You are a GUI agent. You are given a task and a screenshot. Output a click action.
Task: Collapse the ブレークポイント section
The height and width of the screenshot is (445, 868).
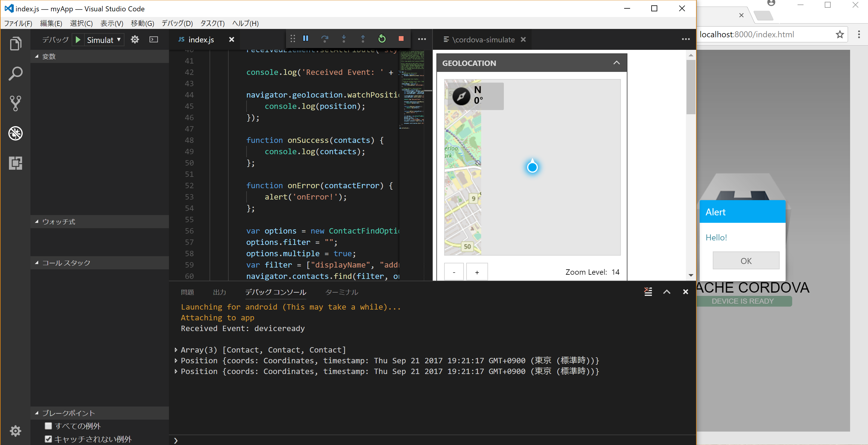(36, 413)
